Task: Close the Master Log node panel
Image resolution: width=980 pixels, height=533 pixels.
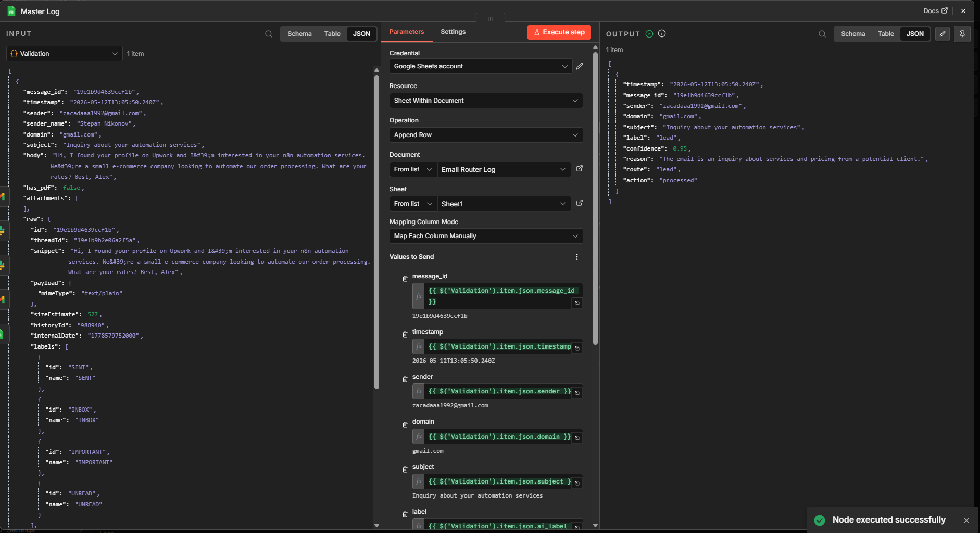Action: pos(963,11)
